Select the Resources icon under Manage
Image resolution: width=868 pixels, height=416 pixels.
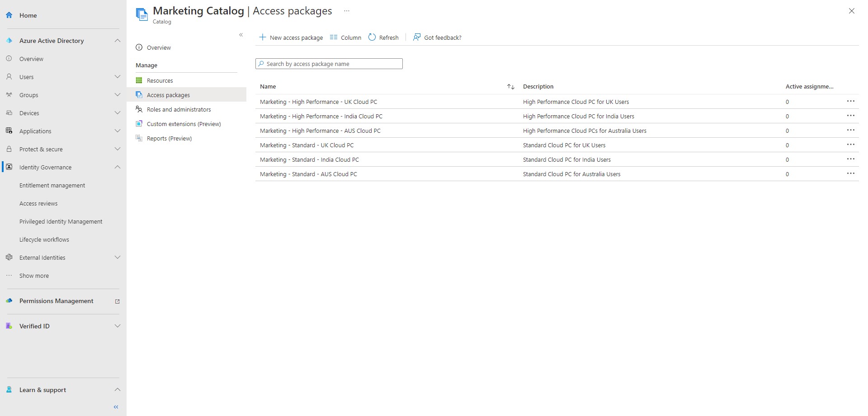pyautogui.click(x=139, y=80)
